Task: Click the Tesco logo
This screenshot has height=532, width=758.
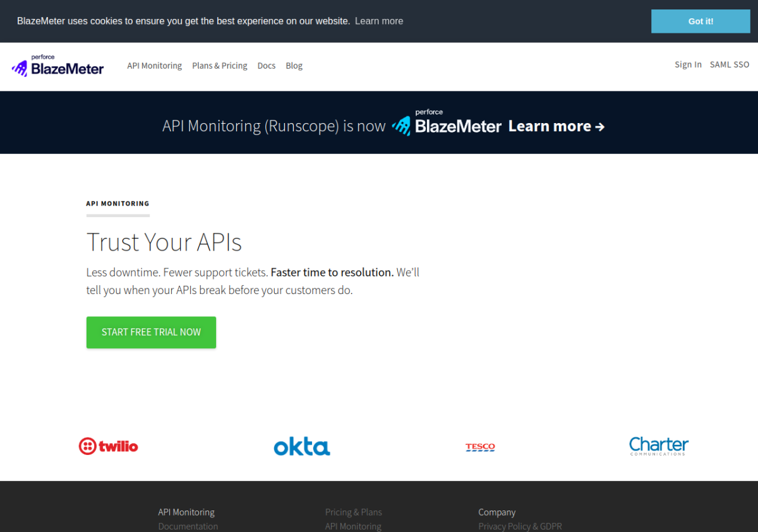Action: point(480,447)
